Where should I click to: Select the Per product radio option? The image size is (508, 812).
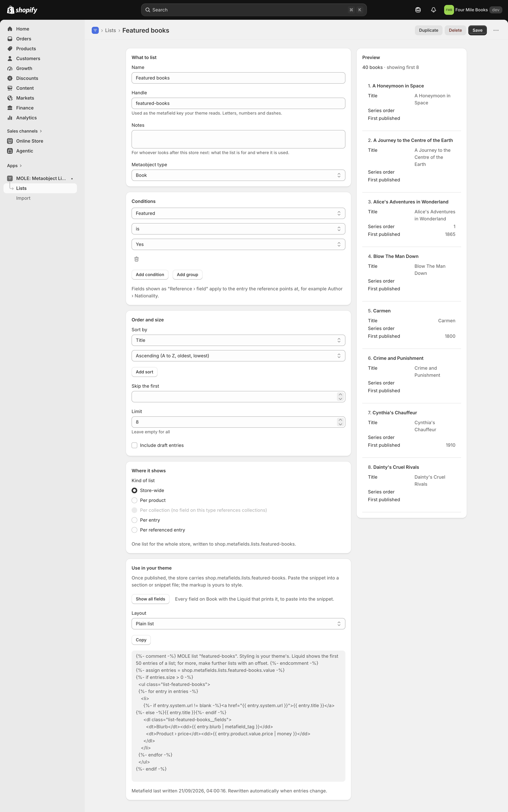click(x=134, y=500)
